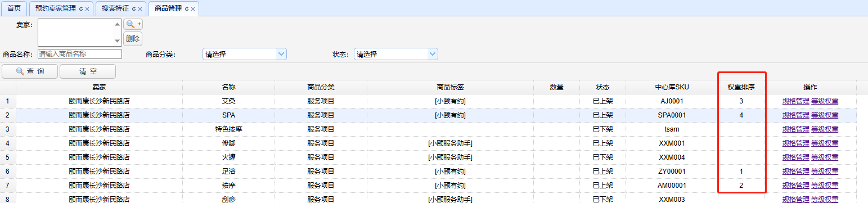
Task: Open 等级权重 for the 按摩 row
Action: pos(825,186)
